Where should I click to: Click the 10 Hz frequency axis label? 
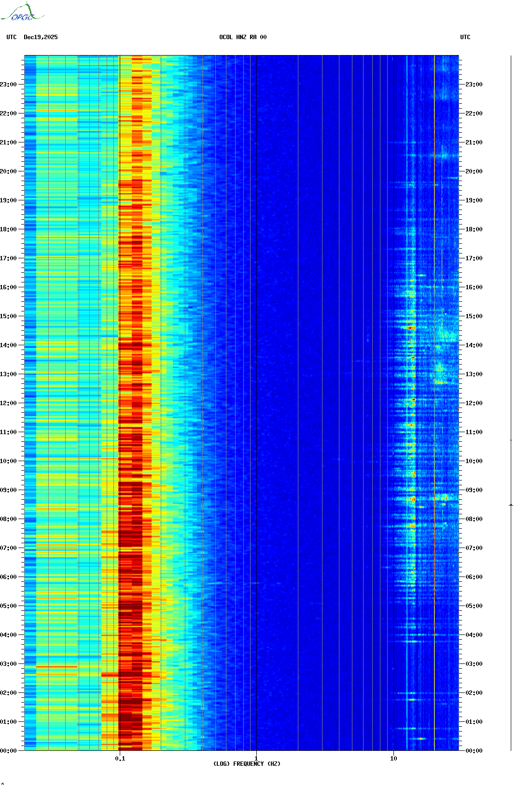click(393, 759)
